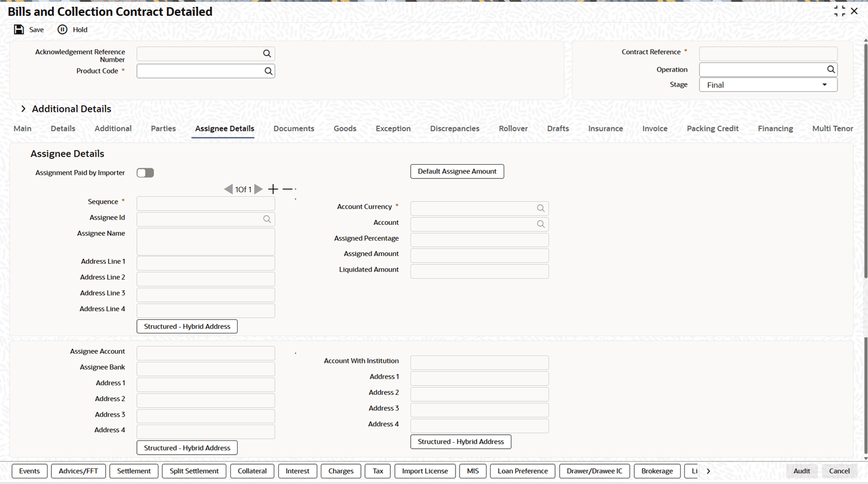The image size is (868, 484).
Task: Open the Settlement subscreen
Action: click(x=134, y=471)
